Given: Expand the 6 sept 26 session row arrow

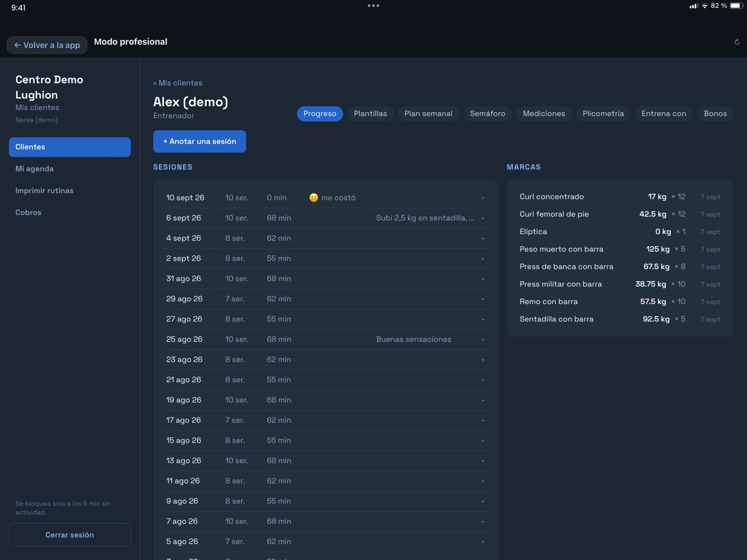Looking at the screenshot, I should tap(483, 218).
